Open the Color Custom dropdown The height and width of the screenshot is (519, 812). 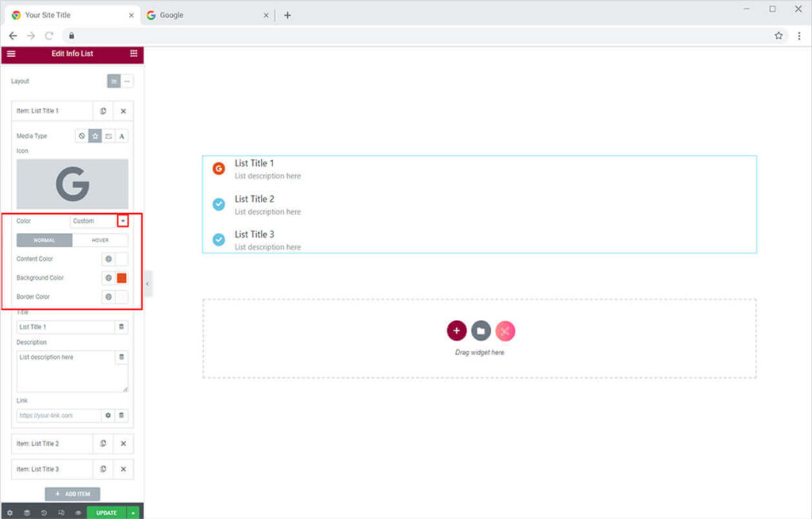pyautogui.click(x=123, y=221)
